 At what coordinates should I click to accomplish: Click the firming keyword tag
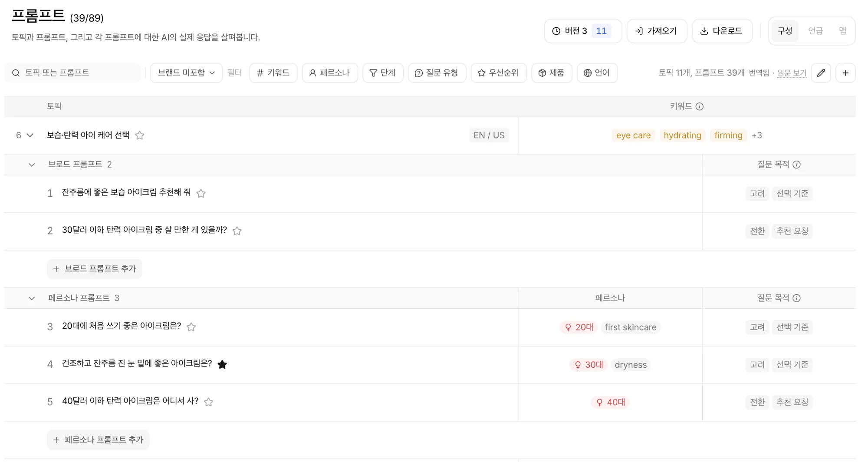pyautogui.click(x=728, y=135)
